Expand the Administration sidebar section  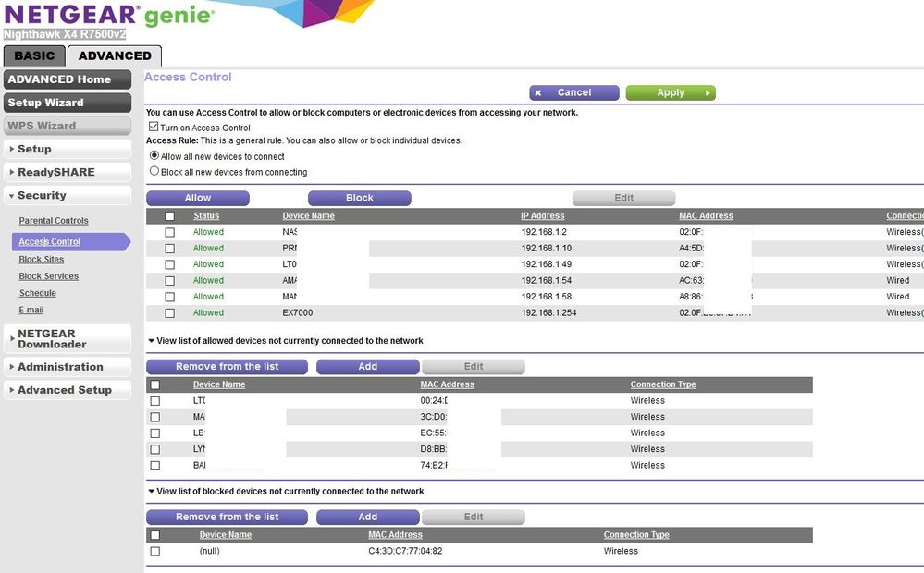pyautogui.click(x=68, y=367)
